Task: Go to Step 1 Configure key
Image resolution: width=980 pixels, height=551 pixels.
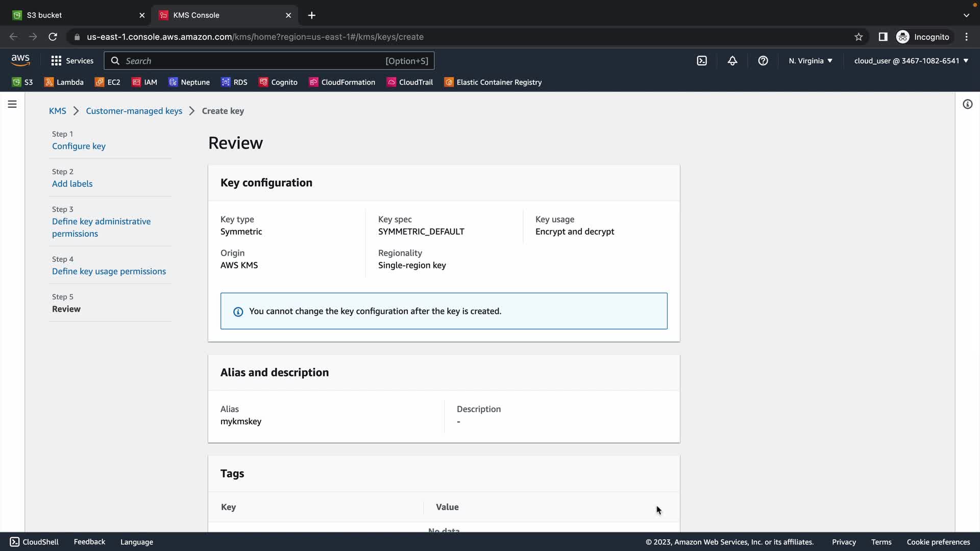Action: coord(79,146)
